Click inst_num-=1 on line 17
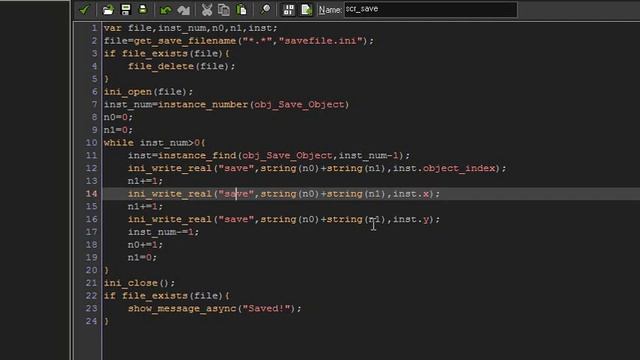The width and height of the screenshot is (640, 360). pyautogui.click(x=161, y=232)
